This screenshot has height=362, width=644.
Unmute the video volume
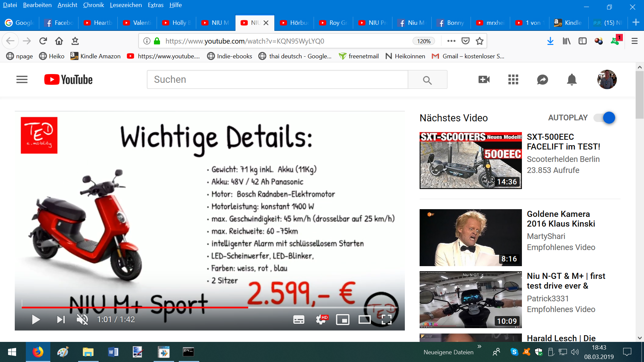[x=82, y=319]
